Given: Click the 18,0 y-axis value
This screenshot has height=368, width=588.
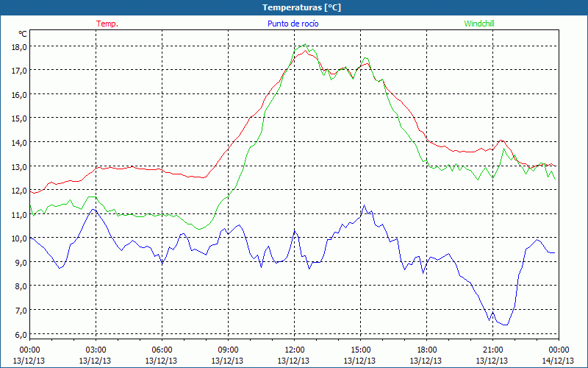Looking at the screenshot, I should tap(19, 46).
